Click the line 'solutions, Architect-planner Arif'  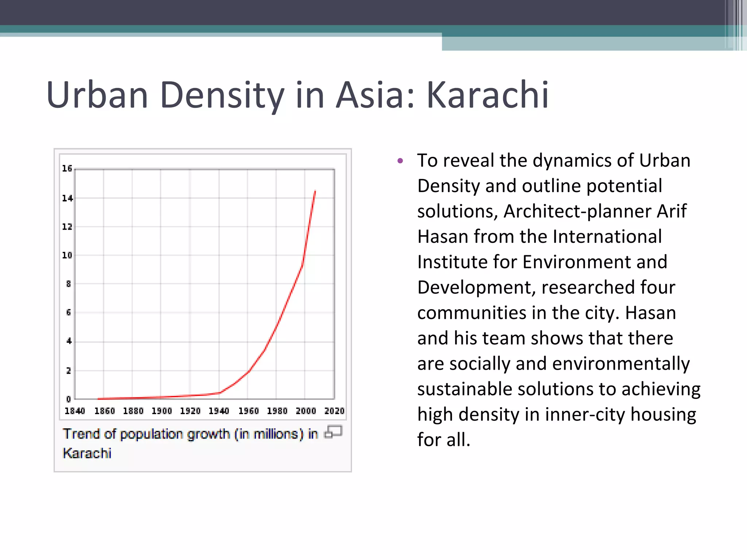[x=552, y=212]
